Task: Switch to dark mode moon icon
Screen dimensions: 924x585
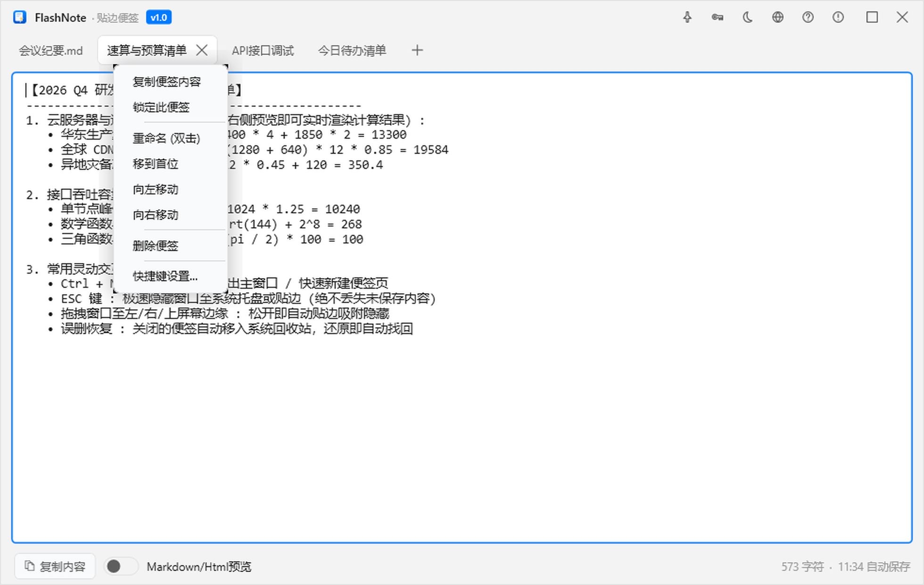Action: pos(748,17)
